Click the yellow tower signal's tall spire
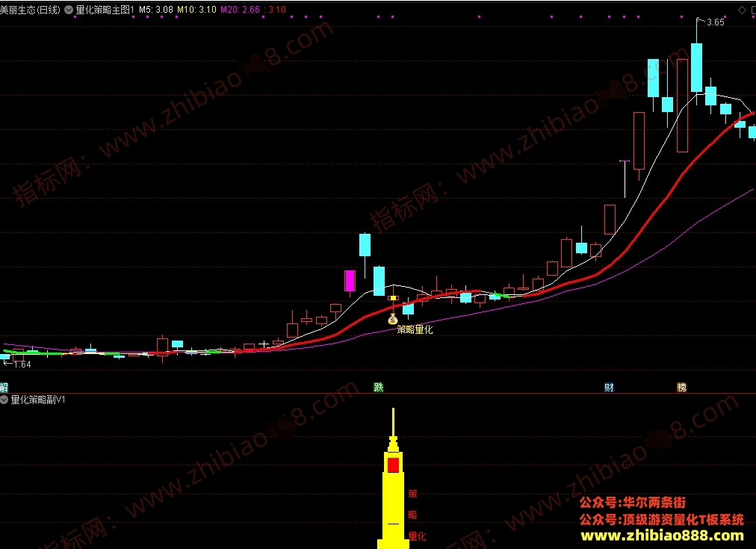The width and height of the screenshot is (756, 549). (394, 423)
